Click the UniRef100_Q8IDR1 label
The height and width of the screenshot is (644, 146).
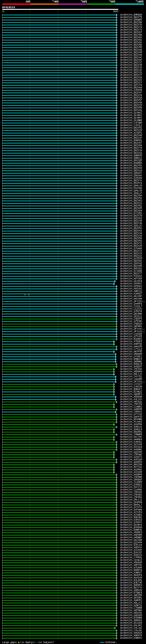pyautogui.click(x=131, y=598)
